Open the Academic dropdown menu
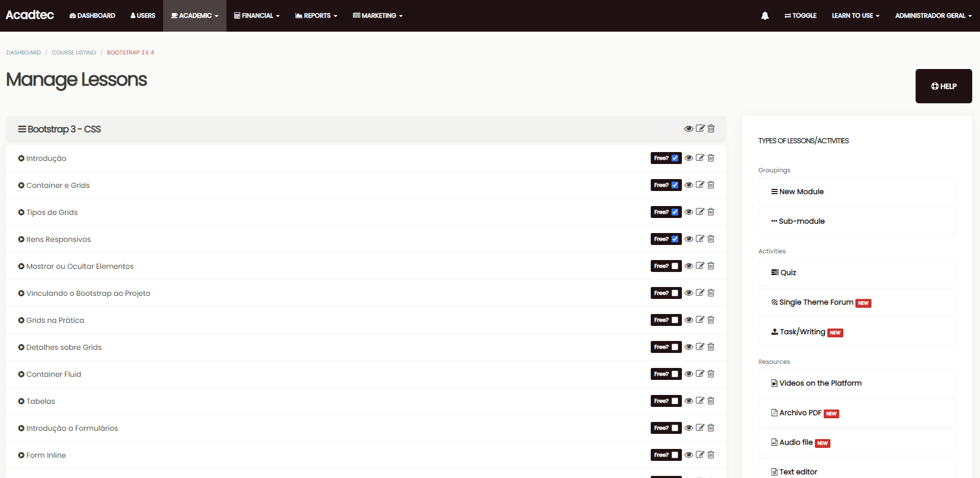This screenshot has width=980, height=478. (x=195, y=16)
